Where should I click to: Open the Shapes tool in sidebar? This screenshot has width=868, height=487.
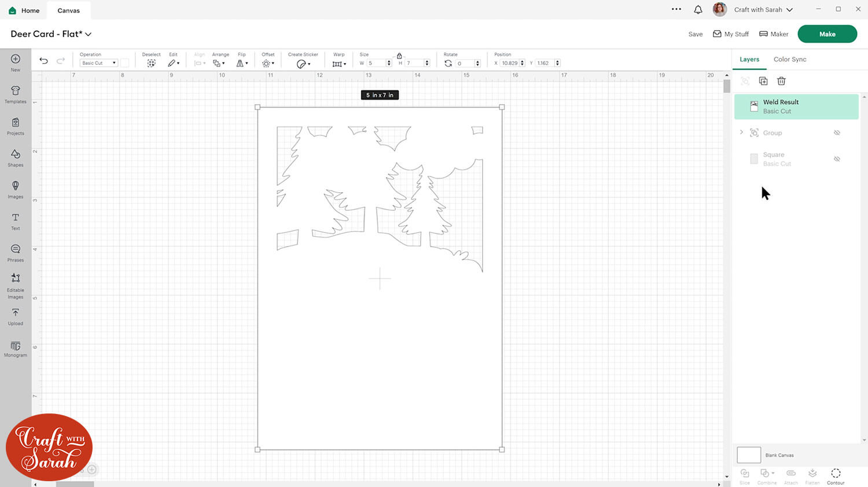(16, 157)
